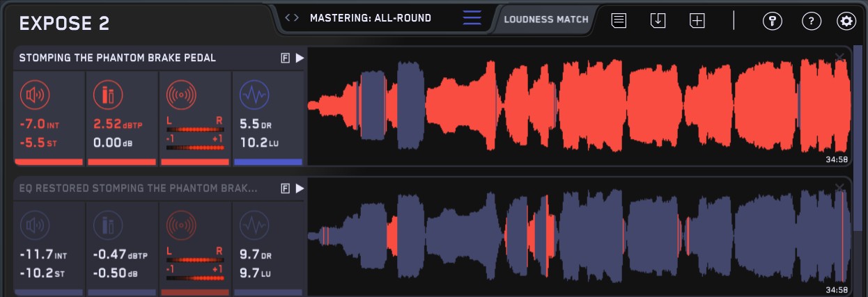Image resolution: width=868 pixels, height=297 pixels.
Task: Toggle the F button on first track
Action: [x=285, y=58]
